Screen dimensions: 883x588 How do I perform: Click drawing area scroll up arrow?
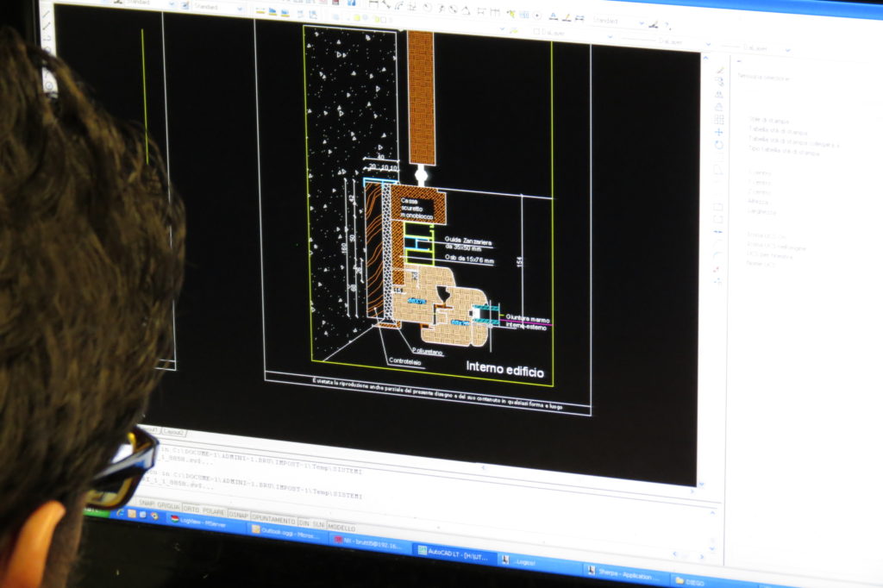705,58
